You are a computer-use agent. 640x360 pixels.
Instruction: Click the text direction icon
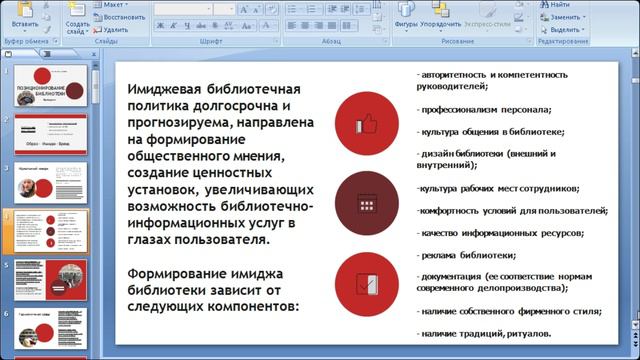[377, 4]
